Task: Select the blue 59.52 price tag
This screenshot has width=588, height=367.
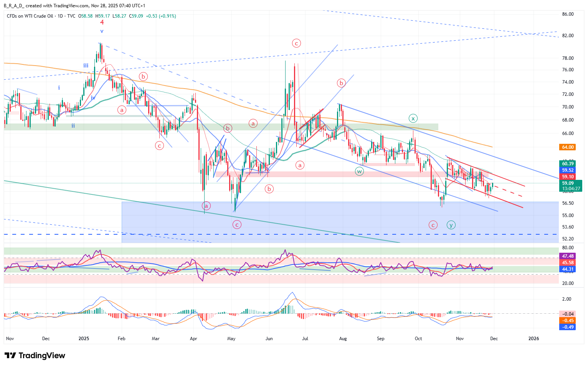Action: (x=568, y=170)
